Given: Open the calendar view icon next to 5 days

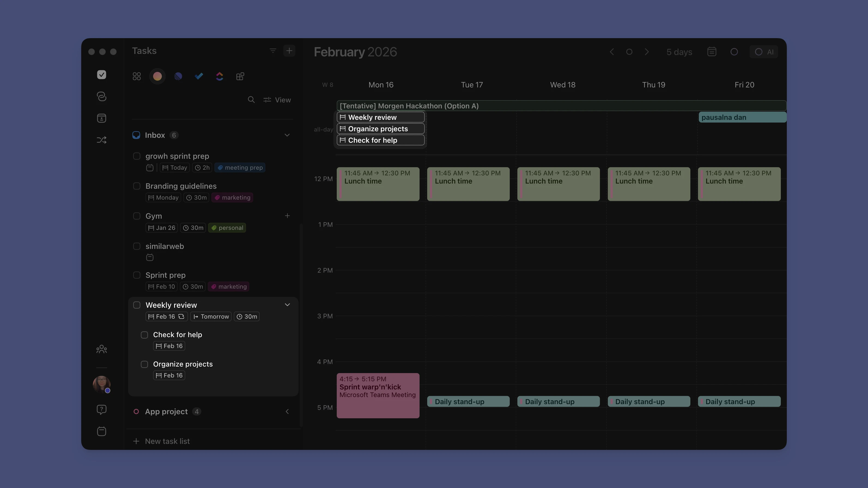Looking at the screenshot, I should 712,51.
